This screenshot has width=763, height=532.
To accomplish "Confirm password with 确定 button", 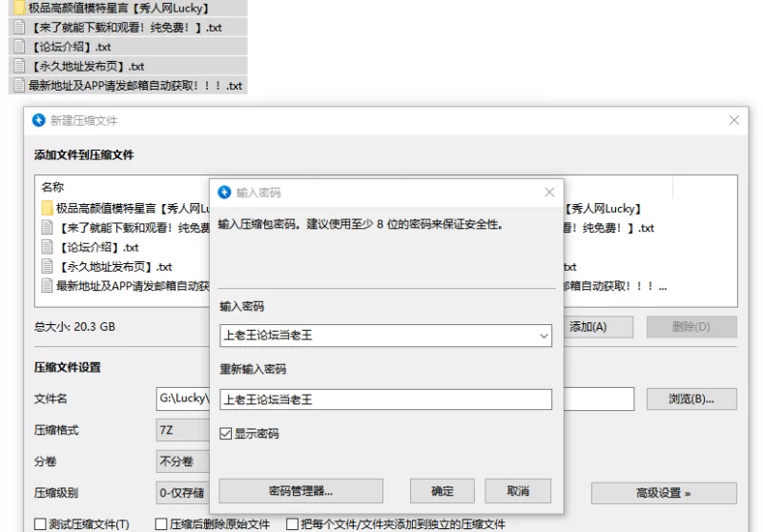I will pos(443,491).
